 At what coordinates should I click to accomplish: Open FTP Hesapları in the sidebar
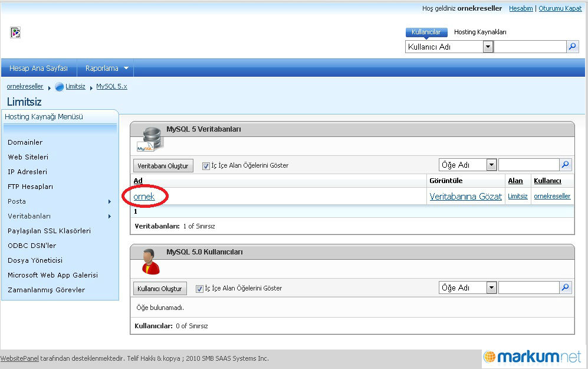31,187
